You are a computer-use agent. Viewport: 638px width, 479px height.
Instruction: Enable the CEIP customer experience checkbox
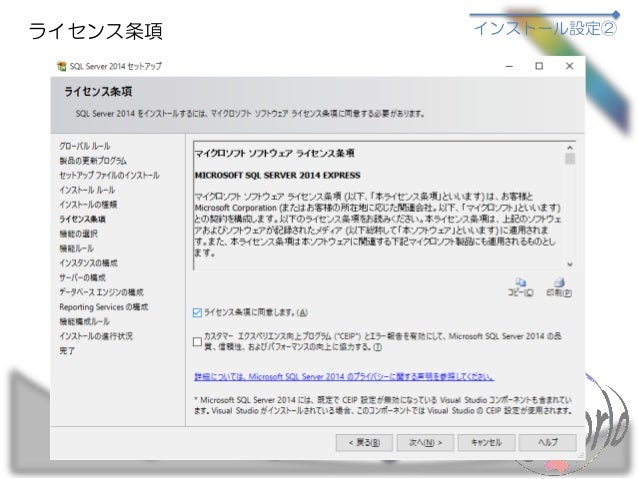[x=197, y=341]
